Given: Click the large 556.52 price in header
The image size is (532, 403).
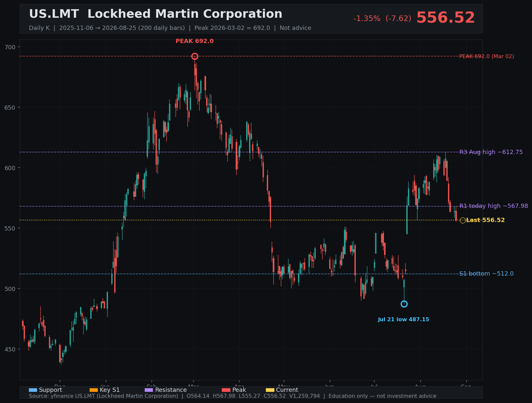Looking at the screenshot, I should [x=446, y=18].
